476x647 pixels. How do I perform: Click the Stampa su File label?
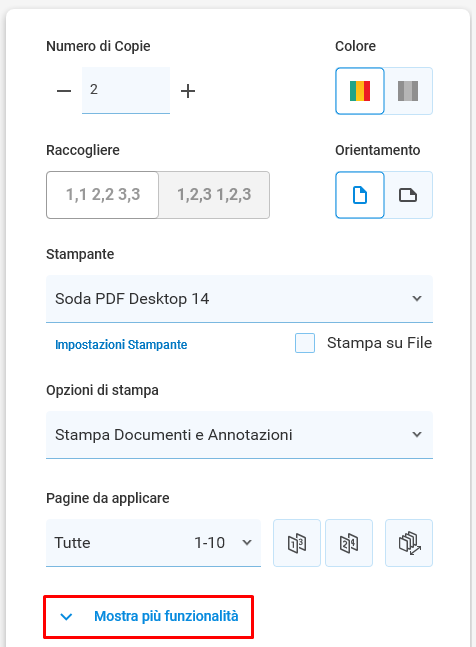click(379, 343)
